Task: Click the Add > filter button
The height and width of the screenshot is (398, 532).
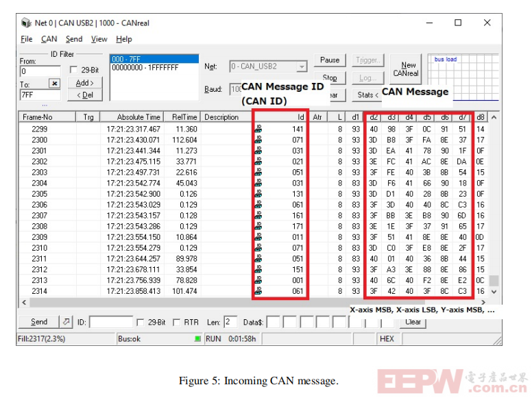Action: click(85, 83)
